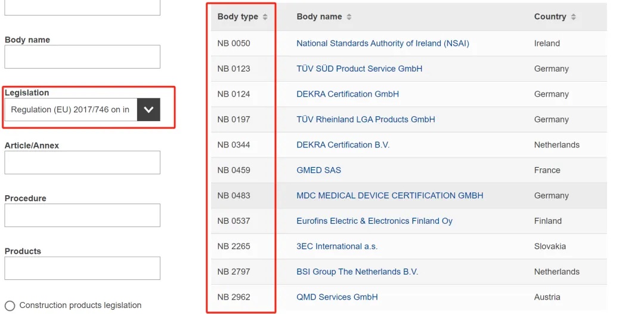Click into the Procedure input field
This screenshot has height=314, width=644.
[x=82, y=216]
